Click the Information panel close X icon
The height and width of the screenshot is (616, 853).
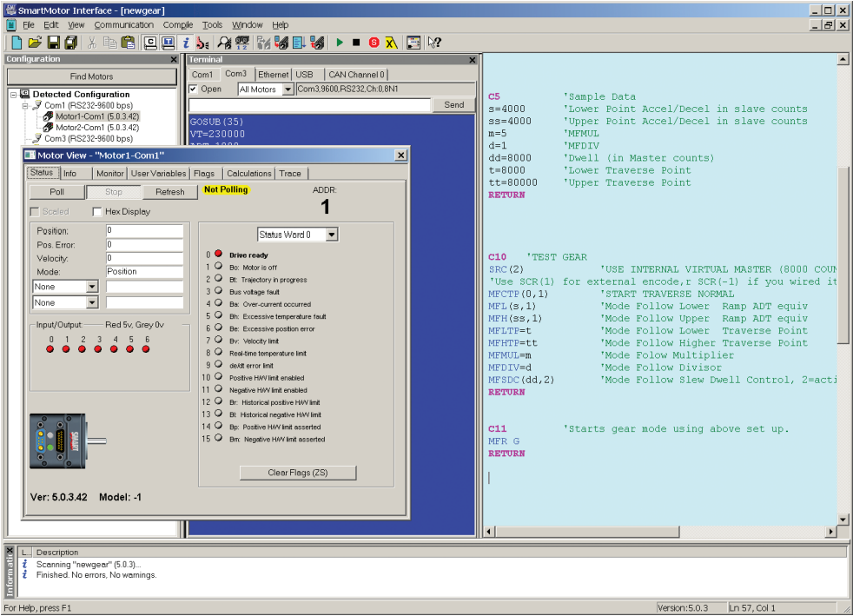[x=10, y=551]
